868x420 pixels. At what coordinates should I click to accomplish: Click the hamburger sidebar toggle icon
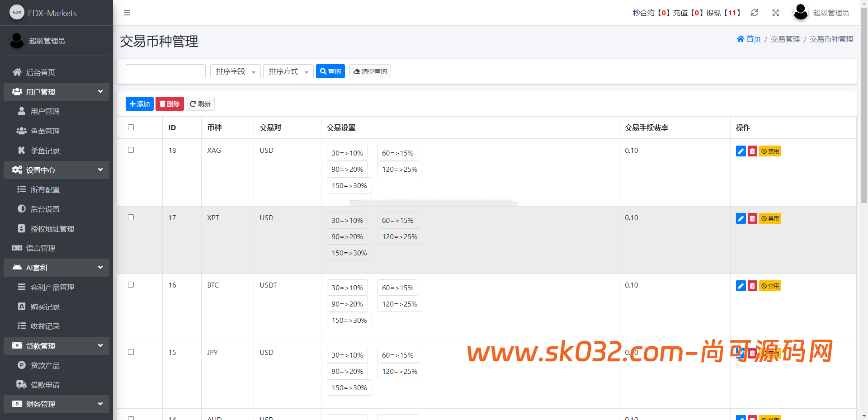[x=127, y=13]
